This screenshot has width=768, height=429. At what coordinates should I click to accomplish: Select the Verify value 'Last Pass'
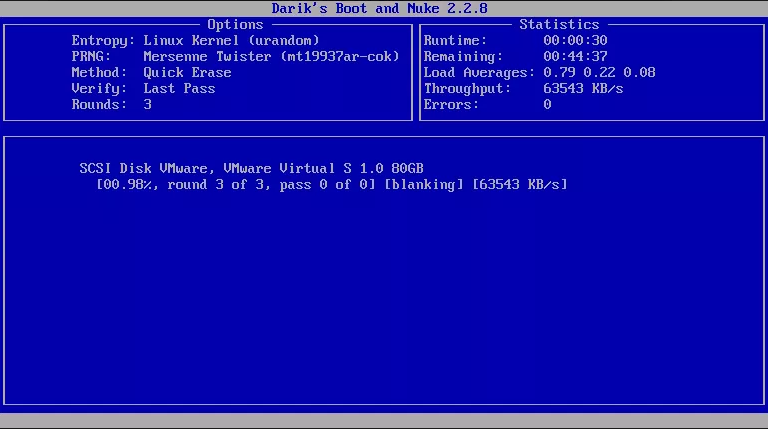coord(179,89)
